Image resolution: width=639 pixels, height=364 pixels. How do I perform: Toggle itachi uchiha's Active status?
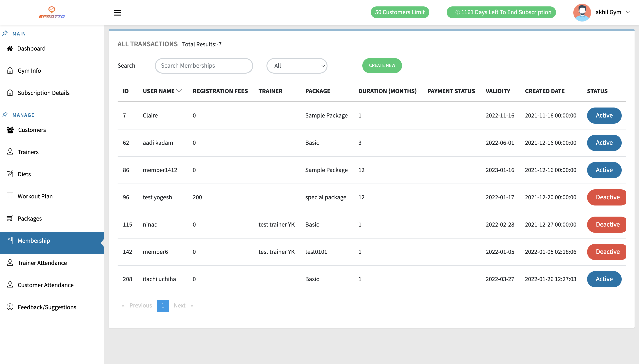604,279
